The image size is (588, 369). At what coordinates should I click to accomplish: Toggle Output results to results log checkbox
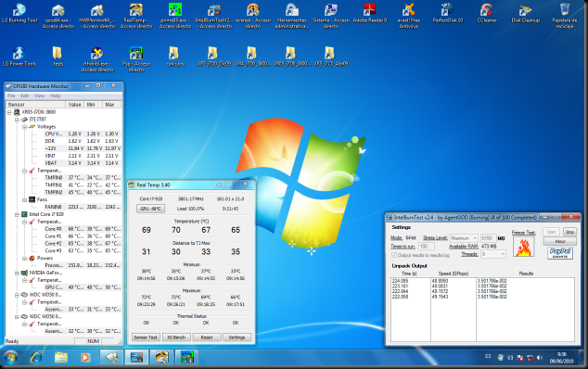394,255
